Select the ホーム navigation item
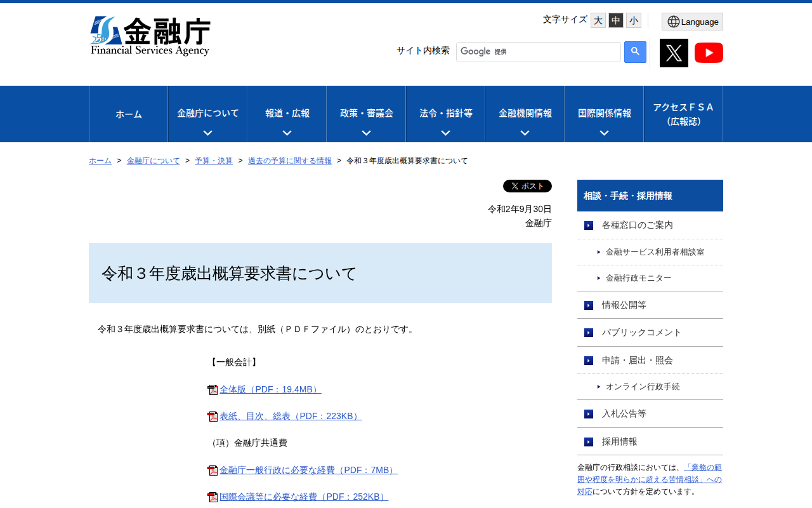 click(x=128, y=114)
